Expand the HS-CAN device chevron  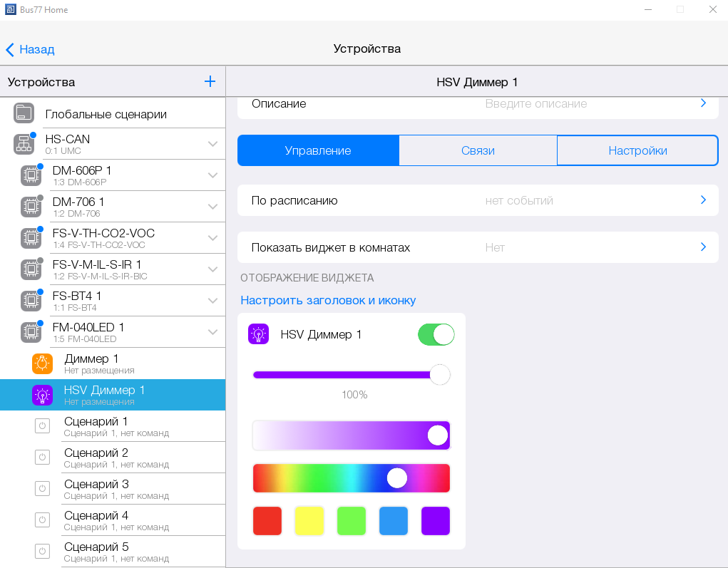[x=212, y=144]
